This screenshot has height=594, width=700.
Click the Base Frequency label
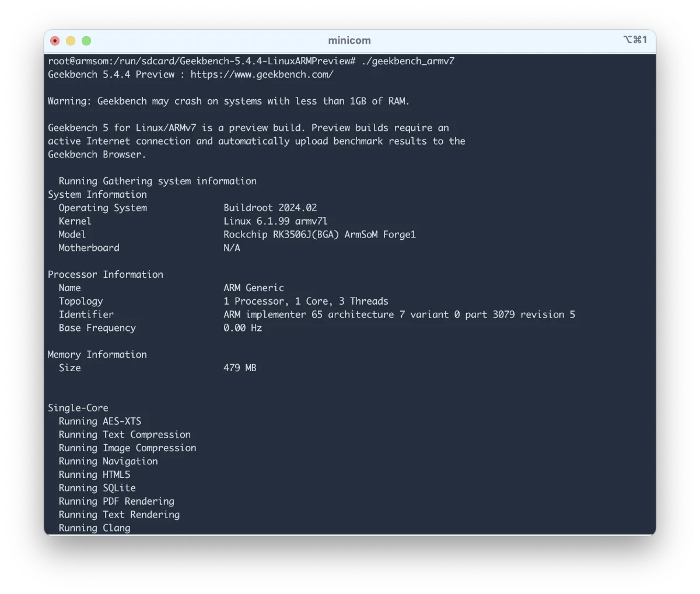pyautogui.click(x=97, y=328)
